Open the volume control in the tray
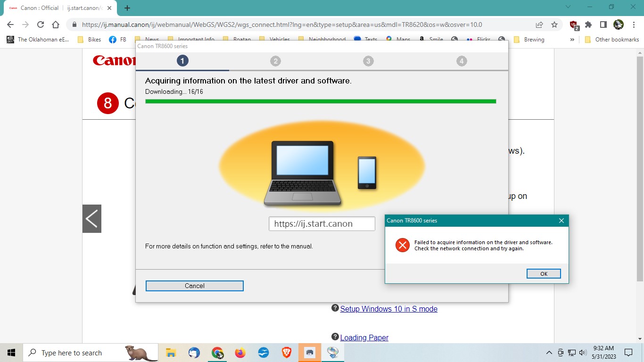This screenshot has width=644, height=362. [x=583, y=353]
